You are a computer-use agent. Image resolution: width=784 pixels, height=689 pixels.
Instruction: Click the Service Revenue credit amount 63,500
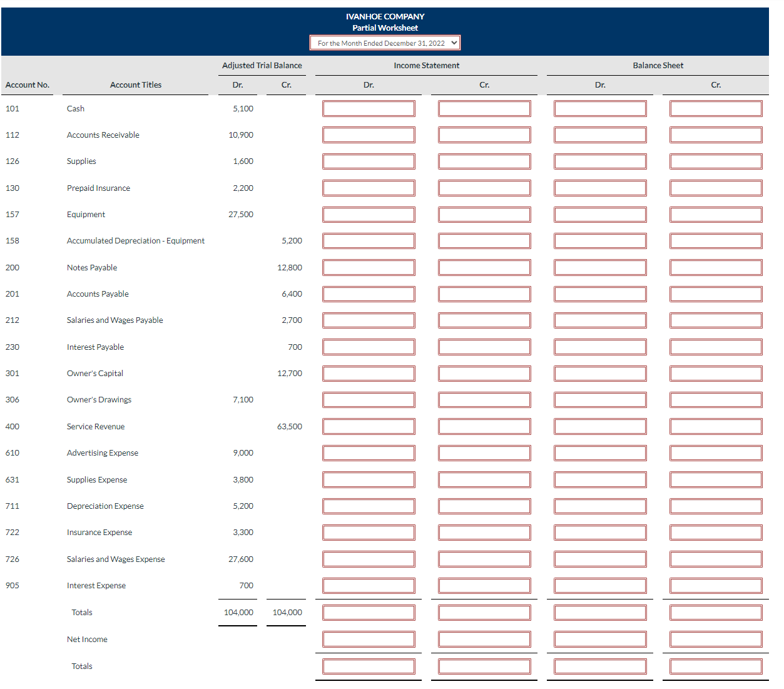click(x=290, y=427)
